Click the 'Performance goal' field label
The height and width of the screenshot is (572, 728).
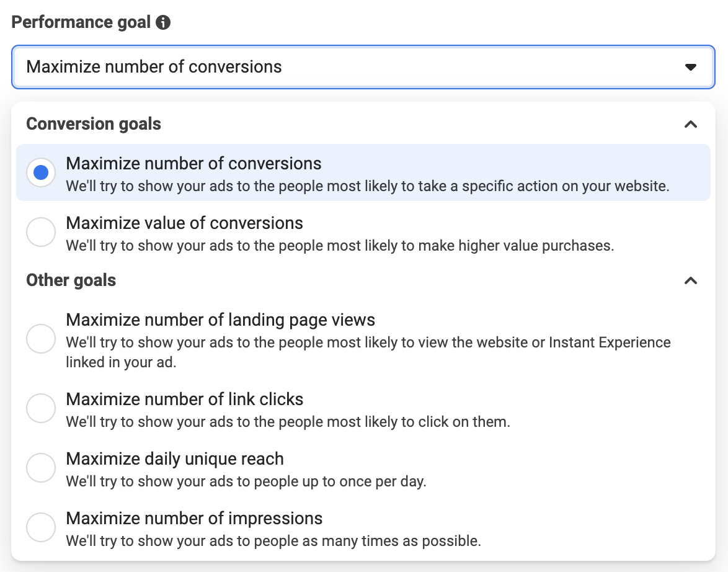(x=81, y=22)
